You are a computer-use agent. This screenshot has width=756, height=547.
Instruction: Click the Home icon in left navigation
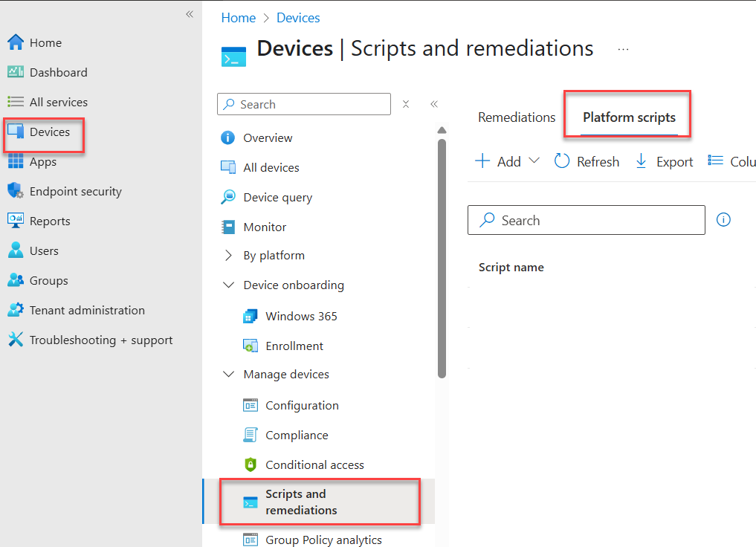[16, 42]
